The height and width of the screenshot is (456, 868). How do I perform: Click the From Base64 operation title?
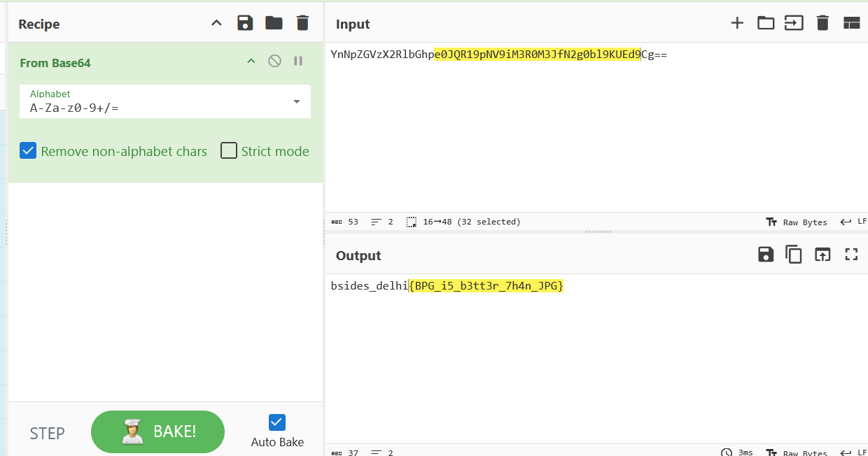click(x=55, y=62)
